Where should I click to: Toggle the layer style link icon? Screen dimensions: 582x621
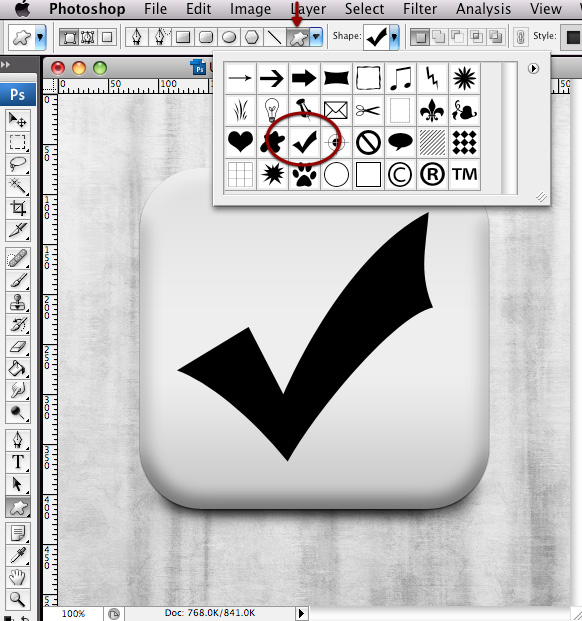[x=520, y=37]
